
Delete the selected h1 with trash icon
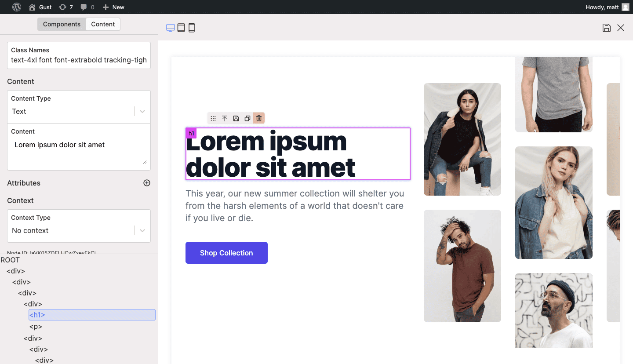tap(259, 118)
